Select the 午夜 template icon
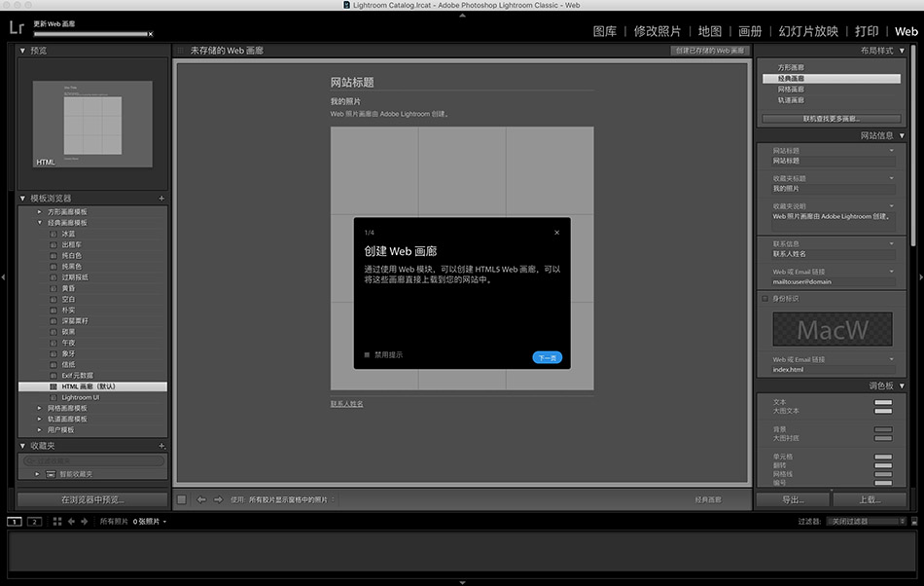Screen dimensions: 924x586 [x=53, y=343]
